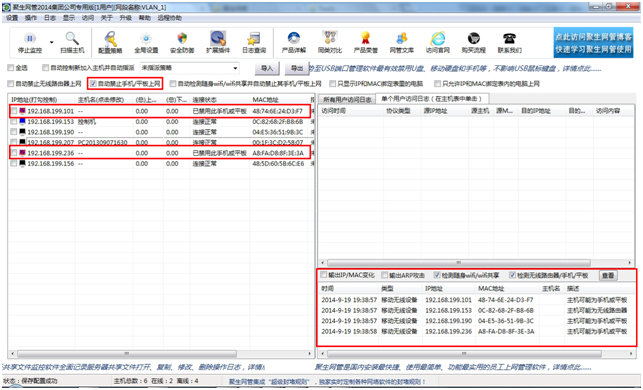Click the 导入 button
643x390 pixels.
(267, 68)
